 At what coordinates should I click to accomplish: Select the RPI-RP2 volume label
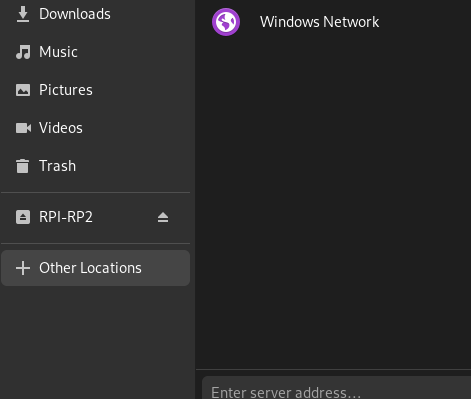pos(66,217)
